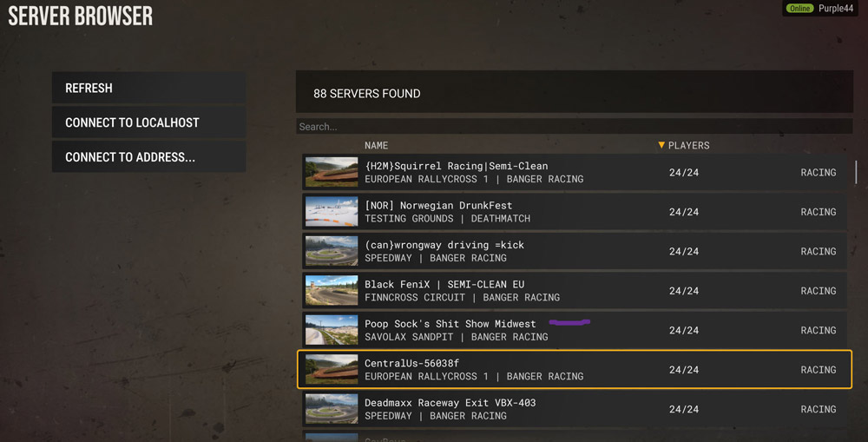This screenshot has width=868, height=442.
Task: Open the CONNECT TO ADDRESS dialog
Action: 149,157
